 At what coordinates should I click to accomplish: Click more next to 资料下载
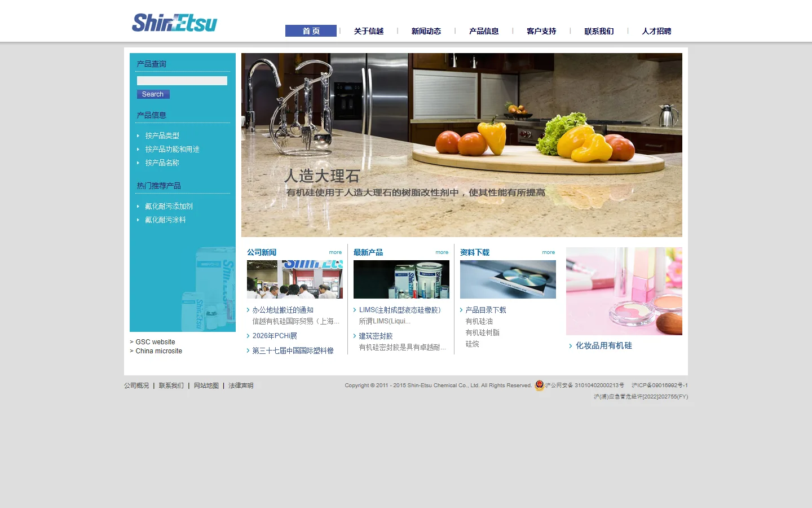pyautogui.click(x=549, y=252)
